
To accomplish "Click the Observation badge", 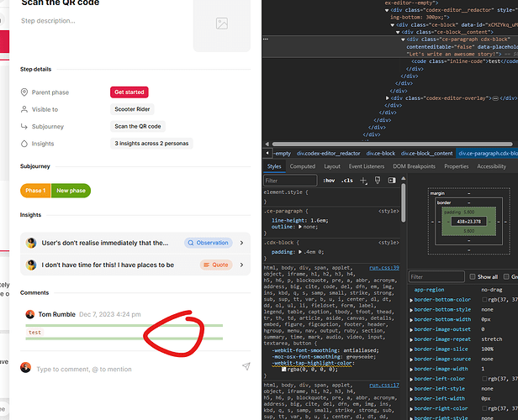I will 209,243.
